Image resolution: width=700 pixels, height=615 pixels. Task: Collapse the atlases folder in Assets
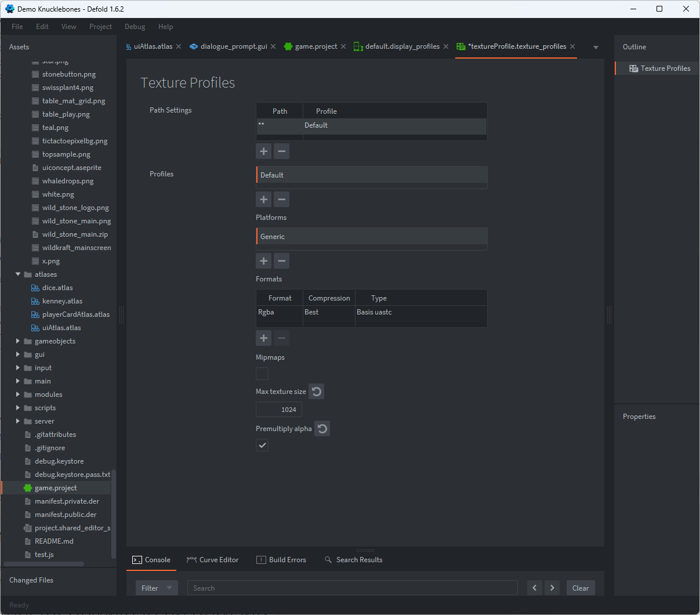coord(17,274)
